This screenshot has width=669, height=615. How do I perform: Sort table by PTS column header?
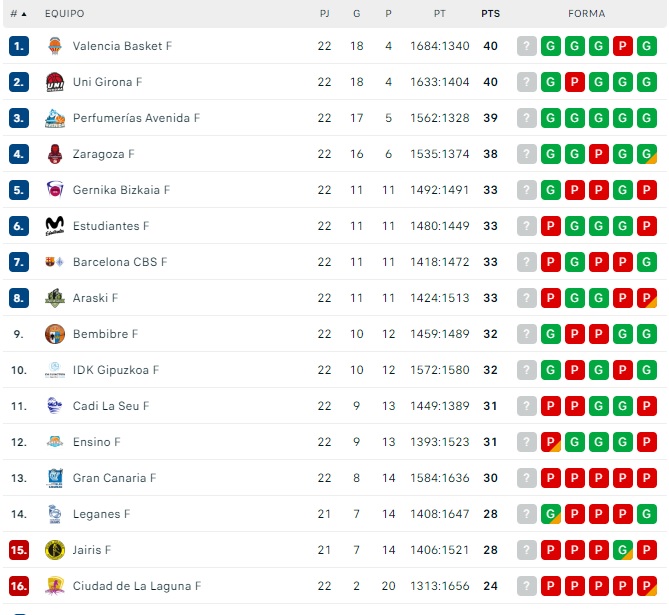click(490, 14)
